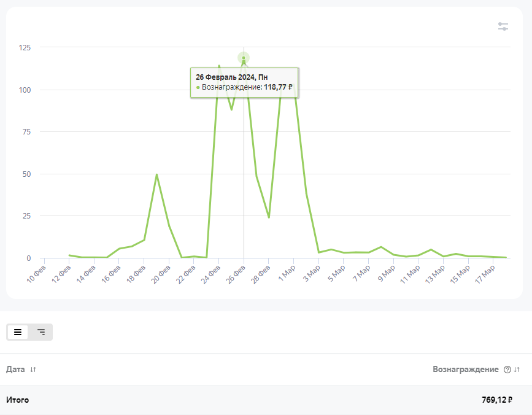532x415 pixels.
Task: Switch to flat list view
Action: click(18, 332)
